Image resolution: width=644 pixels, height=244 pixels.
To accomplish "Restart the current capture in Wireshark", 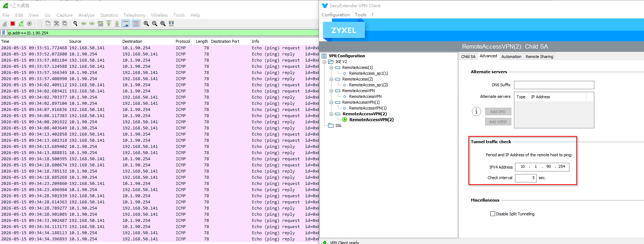I will (x=21, y=24).
